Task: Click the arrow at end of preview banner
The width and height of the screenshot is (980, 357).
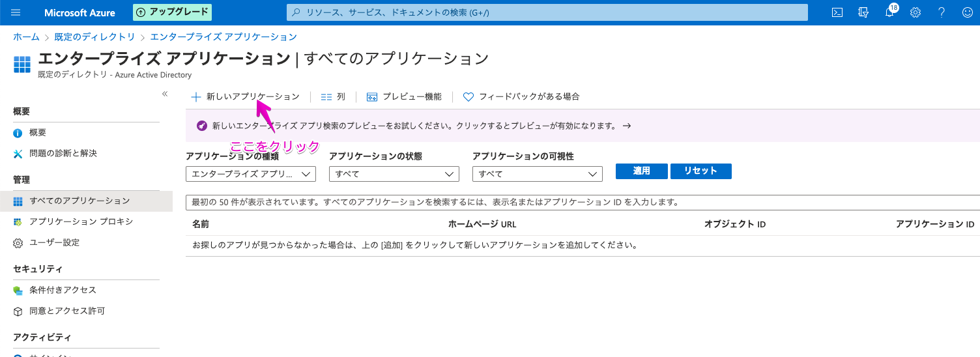Action: tap(627, 126)
